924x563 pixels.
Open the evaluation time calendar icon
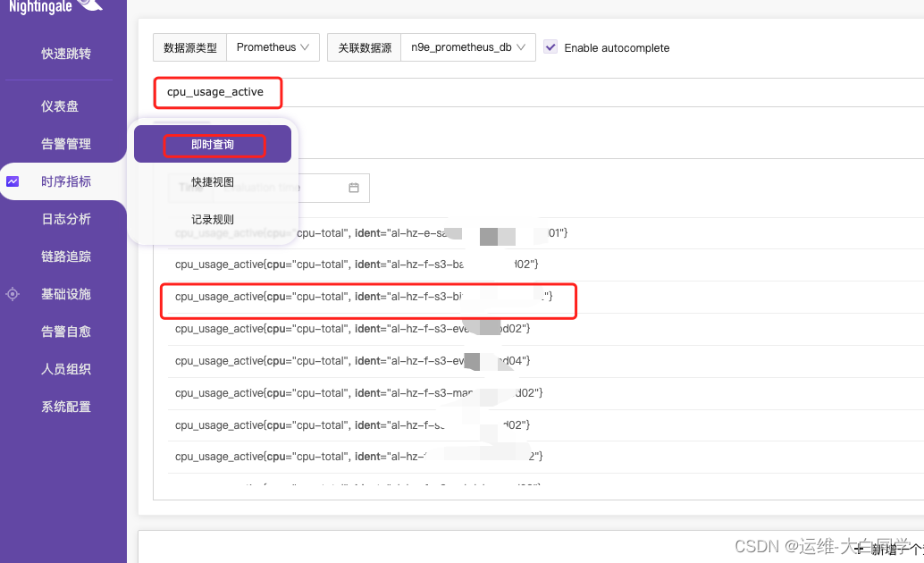tap(354, 188)
